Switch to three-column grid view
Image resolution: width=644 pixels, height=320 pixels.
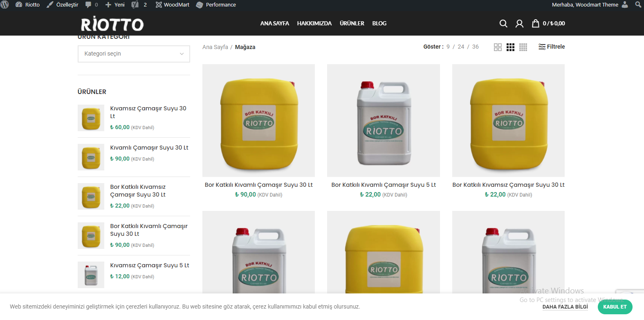pyautogui.click(x=510, y=47)
